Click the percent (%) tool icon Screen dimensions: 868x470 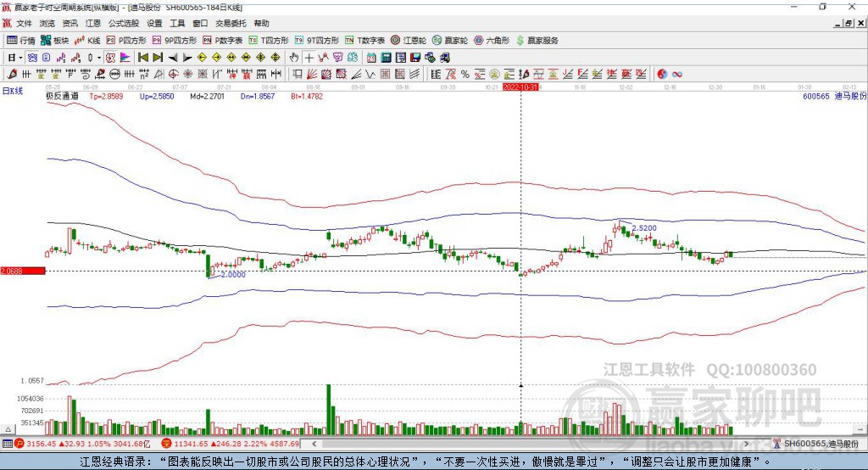[465, 74]
